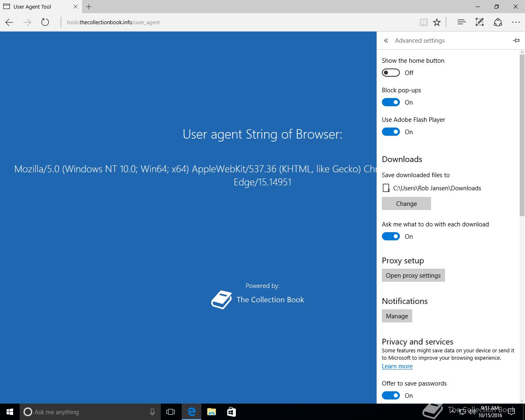525x420 pixels.
Task: Click the Cortana microphone icon
Action: (x=152, y=412)
